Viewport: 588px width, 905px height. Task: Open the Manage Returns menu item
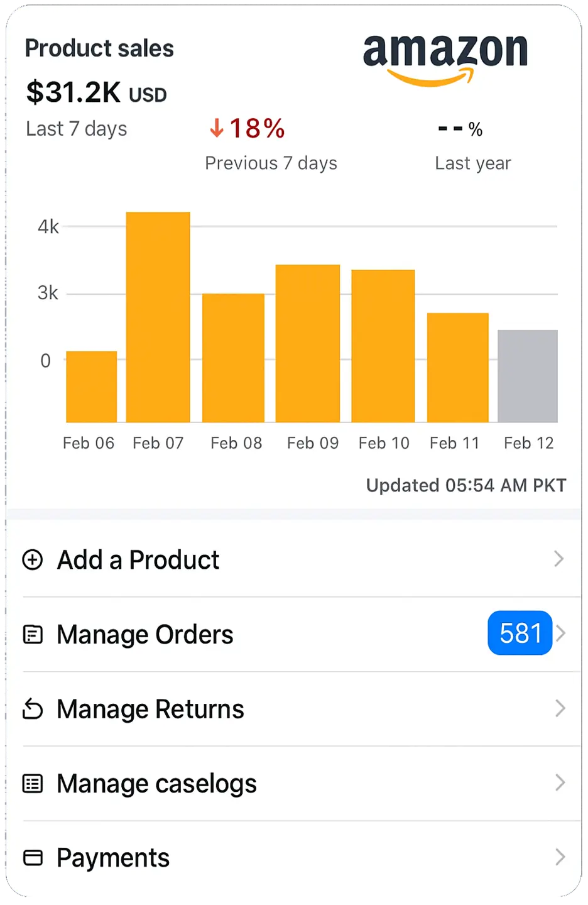(x=151, y=709)
